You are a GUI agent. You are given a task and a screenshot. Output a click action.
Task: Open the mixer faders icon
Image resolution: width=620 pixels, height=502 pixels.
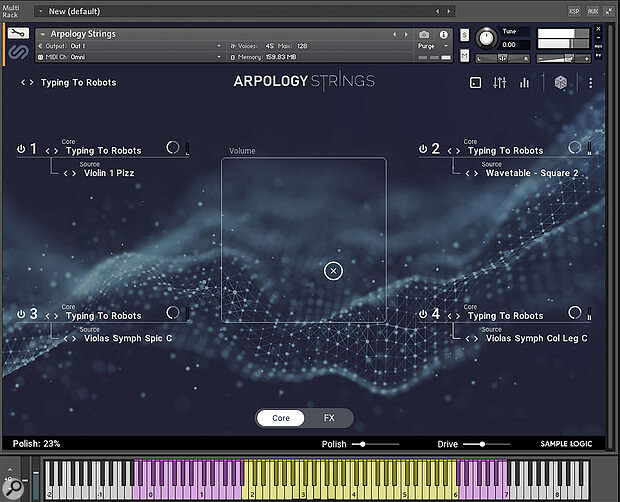[499, 83]
